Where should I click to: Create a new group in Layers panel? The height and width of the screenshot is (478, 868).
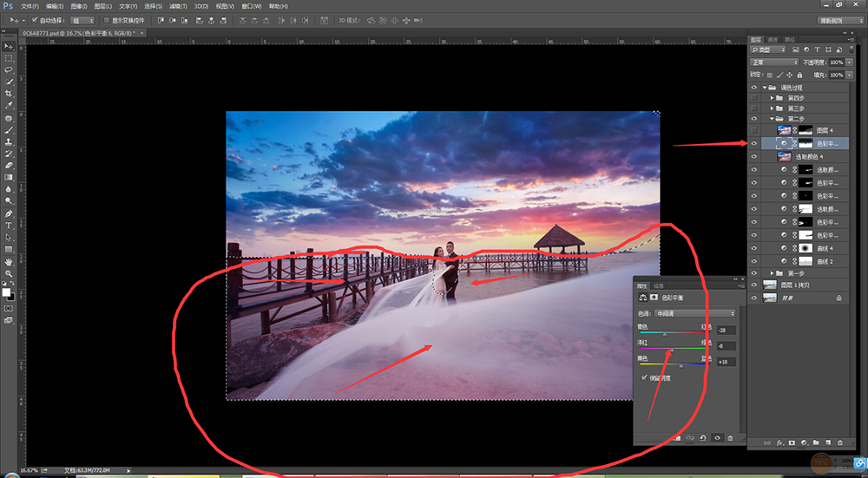coord(816,442)
